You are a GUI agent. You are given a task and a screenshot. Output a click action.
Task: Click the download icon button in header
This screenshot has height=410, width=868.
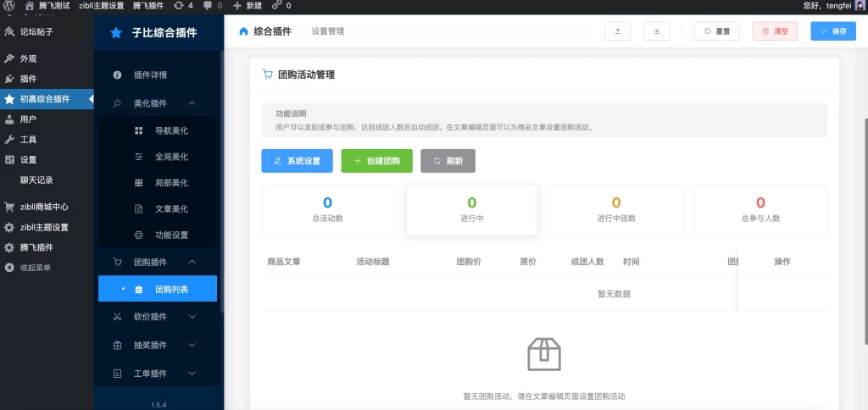pos(656,31)
